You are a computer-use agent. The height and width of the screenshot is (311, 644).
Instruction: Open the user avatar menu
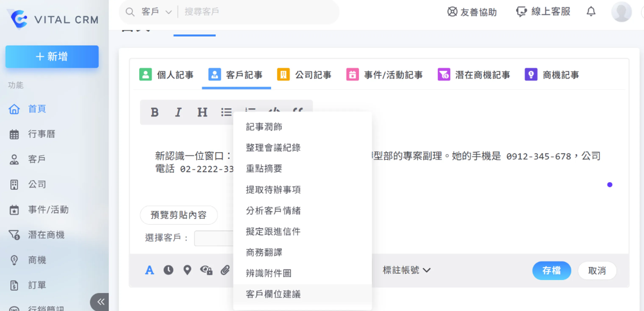click(x=621, y=11)
